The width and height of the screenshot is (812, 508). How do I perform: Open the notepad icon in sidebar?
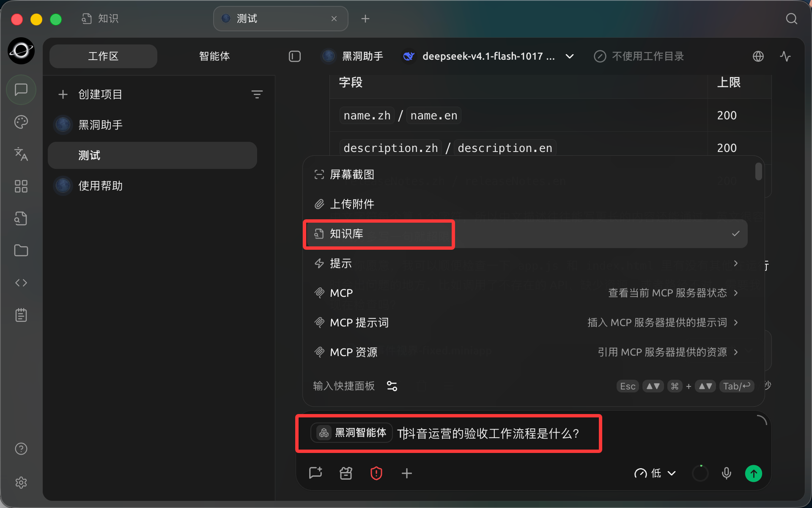click(x=21, y=315)
